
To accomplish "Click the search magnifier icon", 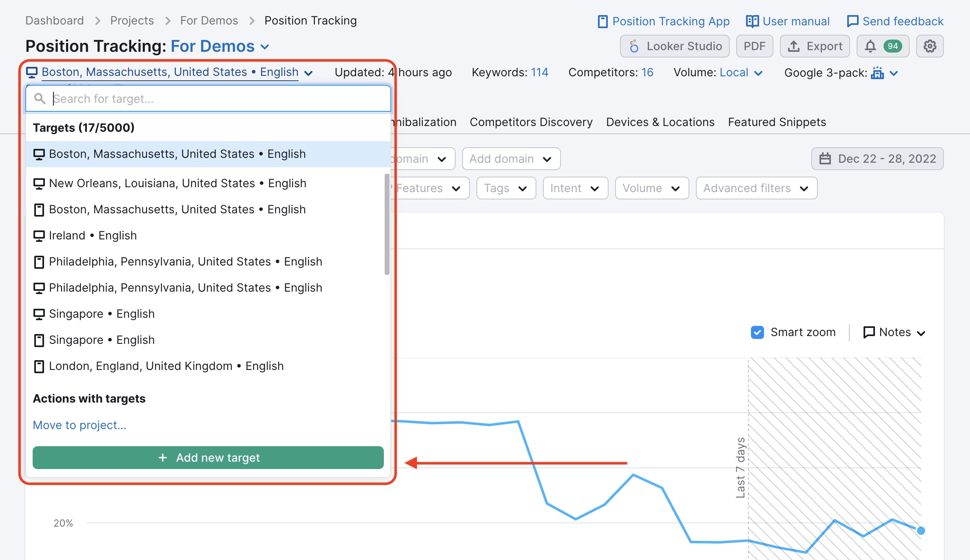I will point(40,99).
